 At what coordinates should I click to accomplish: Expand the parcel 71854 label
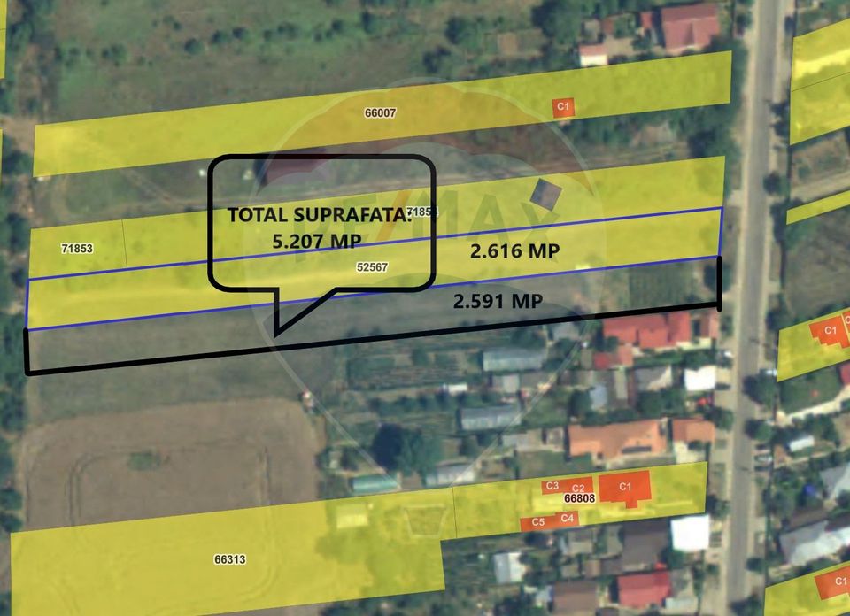click(x=422, y=212)
